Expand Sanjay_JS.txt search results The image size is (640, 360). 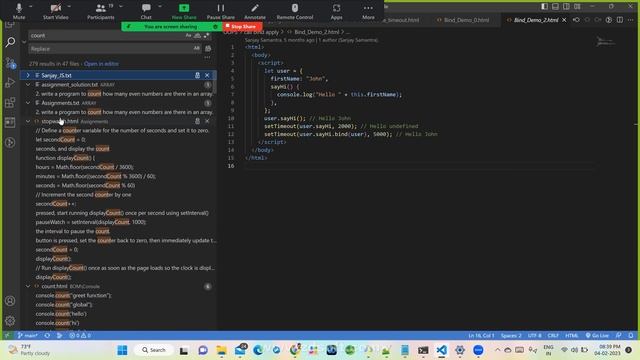tap(28, 76)
